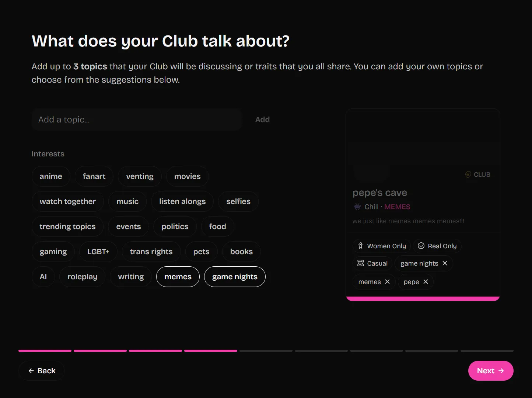The height and width of the screenshot is (398, 532).
Task: Select the events interest chip
Action: click(x=129, y=226)
